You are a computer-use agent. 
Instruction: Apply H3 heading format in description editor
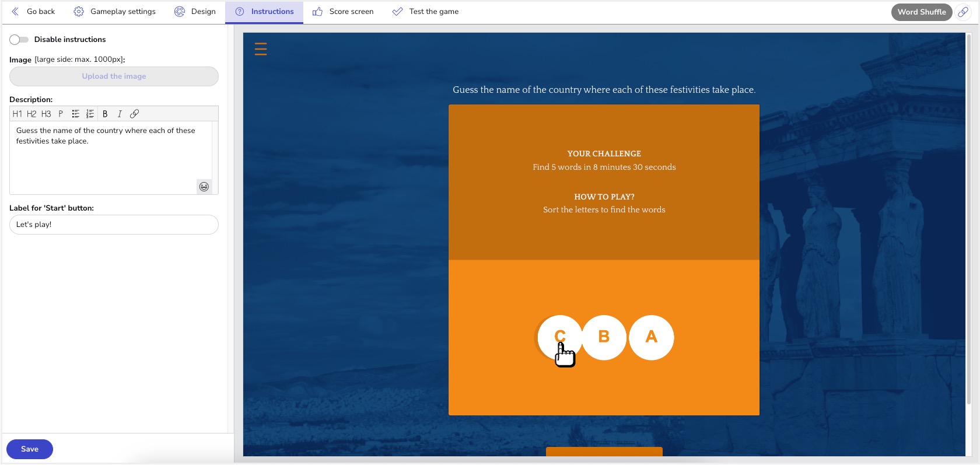(46, 114)
